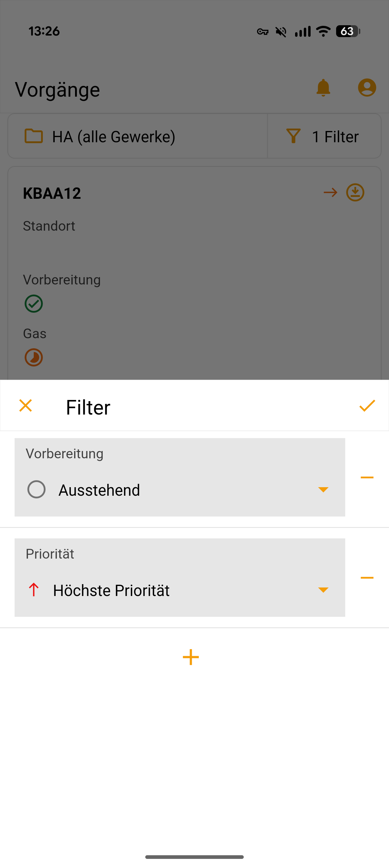Image resolution: width=389 pixels, height=868 pixels.
Task: Open the user profile icon
Action: coord(367,88)
